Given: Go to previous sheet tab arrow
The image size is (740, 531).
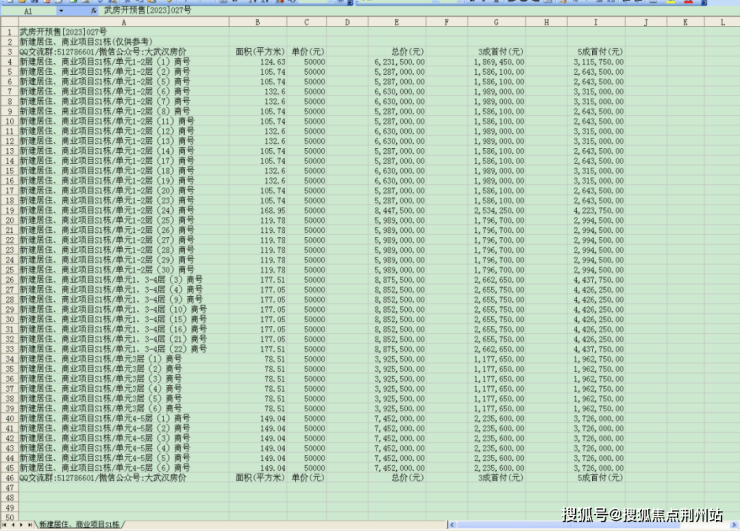Looking at the screenshot, I should point(13,525).
